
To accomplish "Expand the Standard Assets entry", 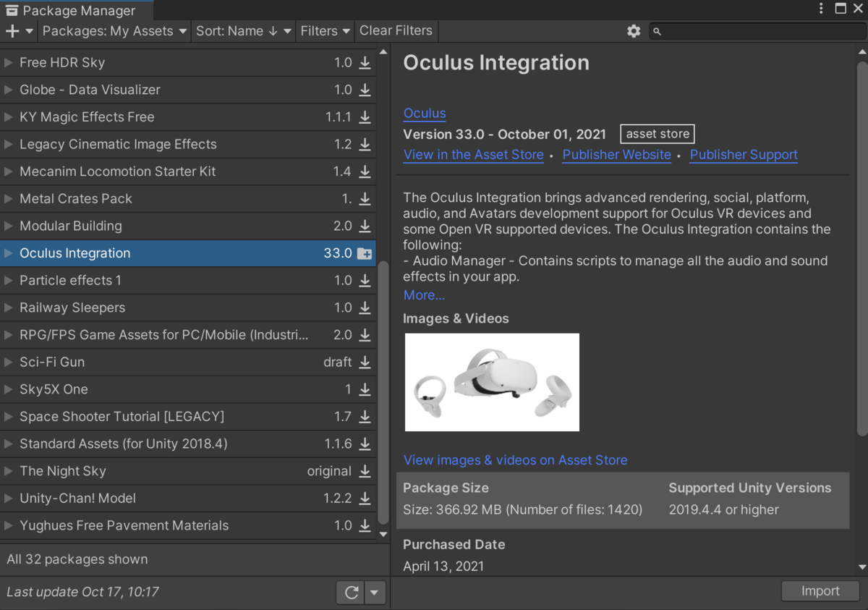I will [x=9, y=444].
